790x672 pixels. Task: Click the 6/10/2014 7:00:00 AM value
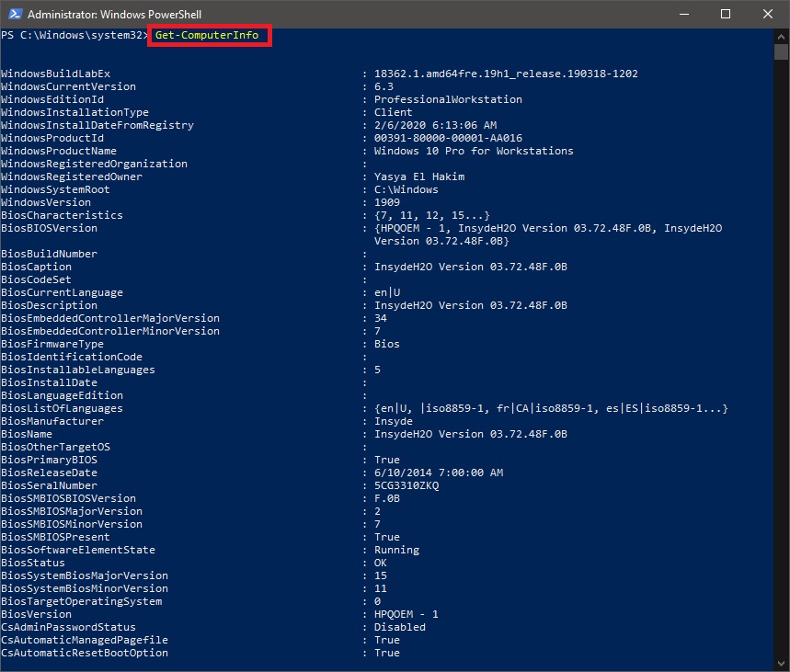click(x=439, y=473)
